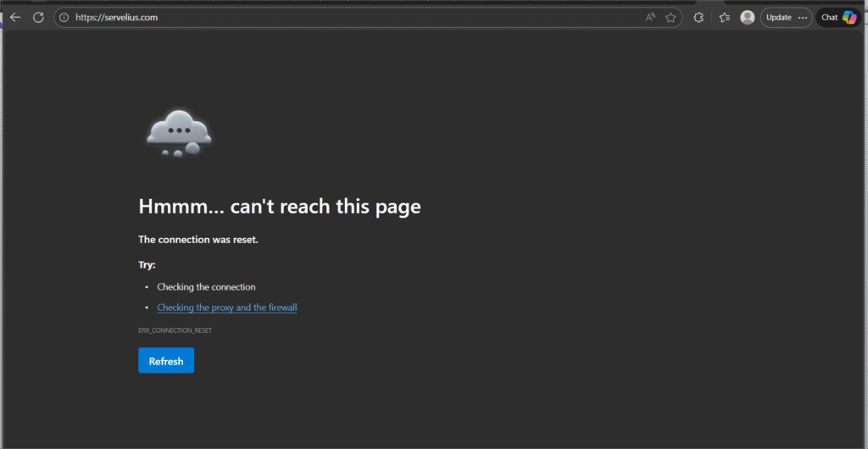Viewport: 868px width, 449px height.
Task: Click the cloud illustration on error page
Action: click(178, 132)
